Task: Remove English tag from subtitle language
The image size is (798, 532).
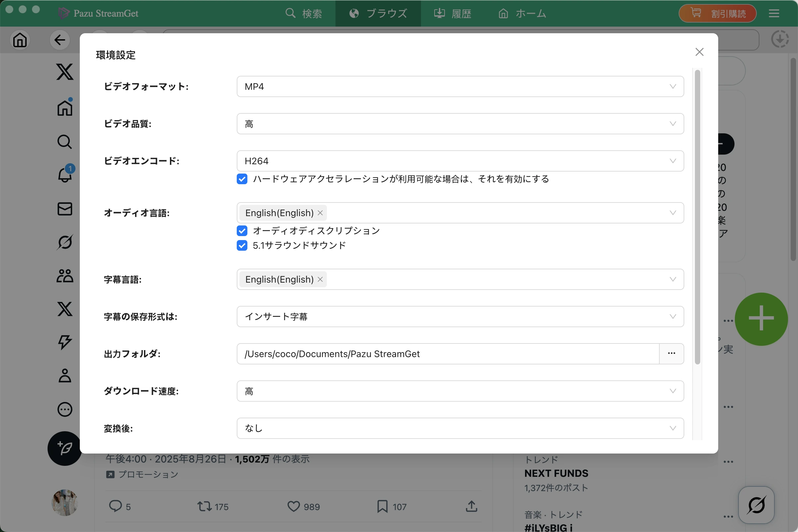Action: [320, 279]
